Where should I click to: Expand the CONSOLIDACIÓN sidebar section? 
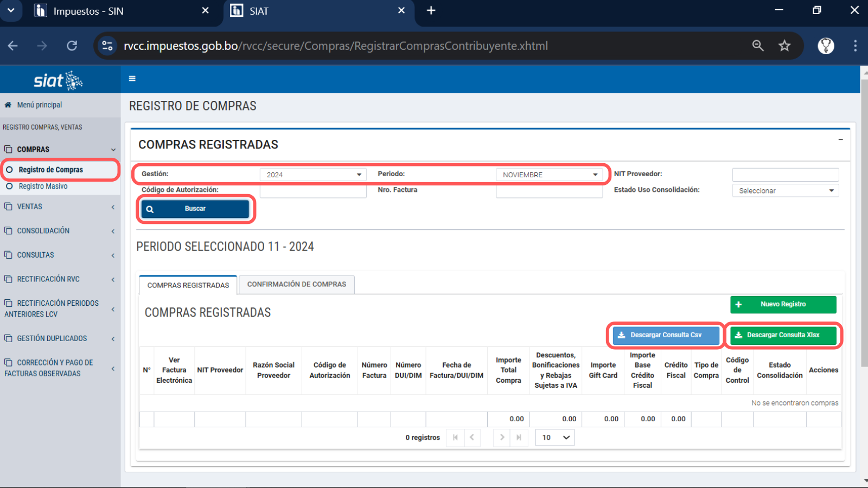(113, 231)
